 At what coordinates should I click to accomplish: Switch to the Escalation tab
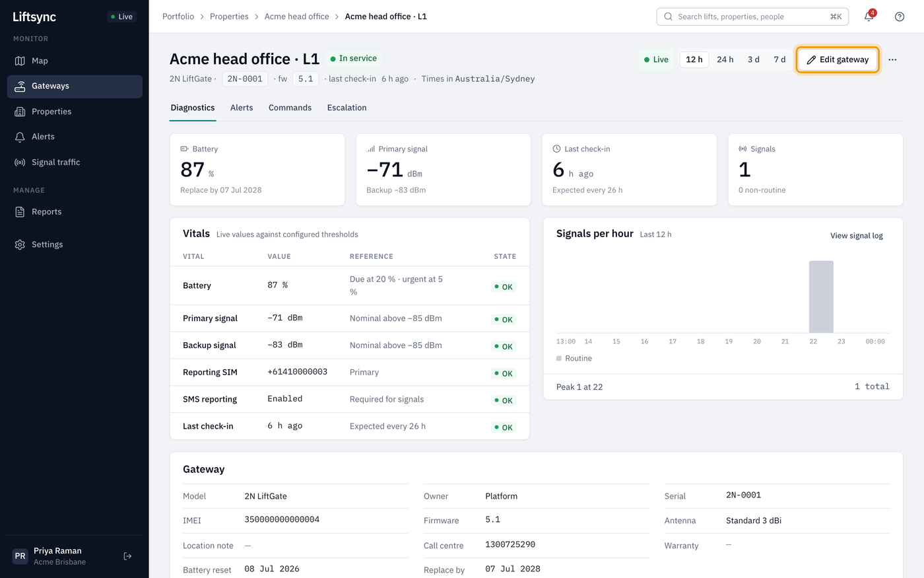coord(347,108)
